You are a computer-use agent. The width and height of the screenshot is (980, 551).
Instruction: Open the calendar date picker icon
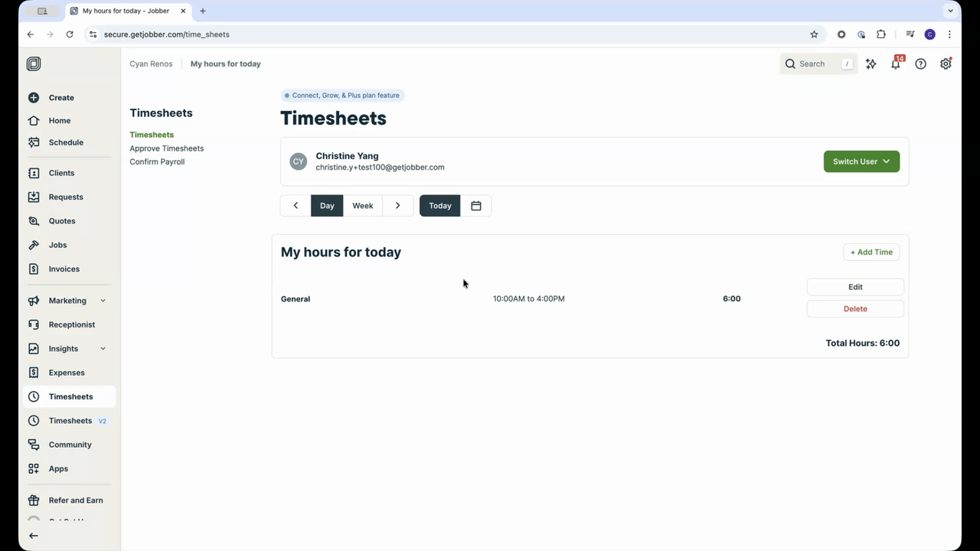click(476, 206)
